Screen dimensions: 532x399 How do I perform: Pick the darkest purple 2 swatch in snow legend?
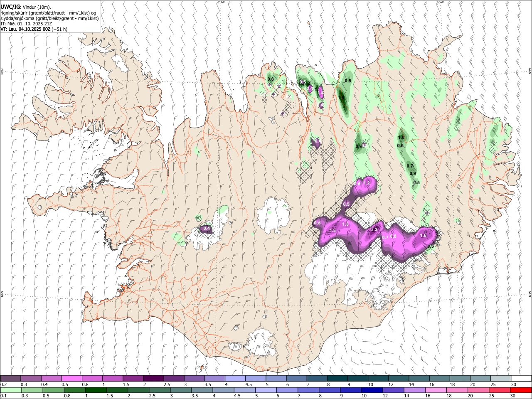tap(153, 378)
